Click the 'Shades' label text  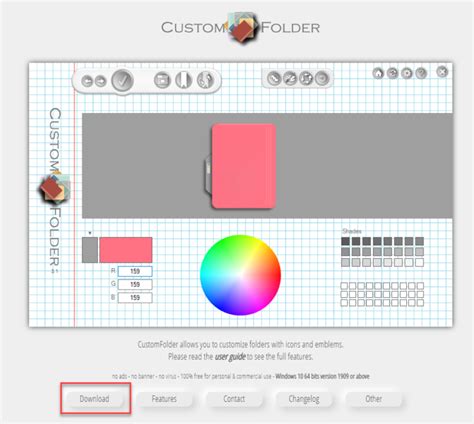click(352, 231)
